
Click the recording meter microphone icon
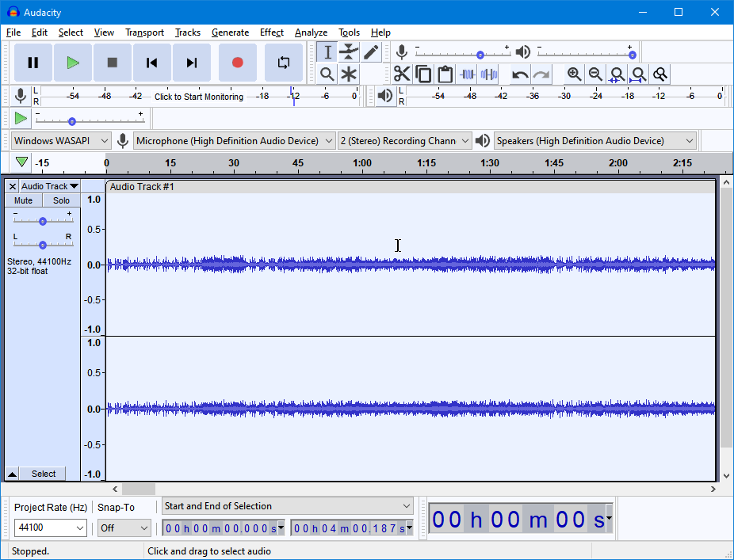pyautogui.click(x=20, y=96)
